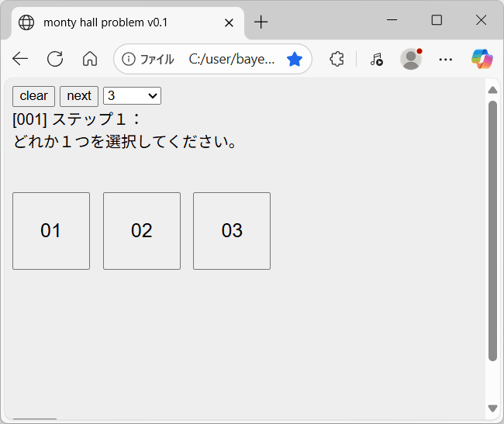Select the monty hall problem tab
504x424 pixels.
(116, 22)
